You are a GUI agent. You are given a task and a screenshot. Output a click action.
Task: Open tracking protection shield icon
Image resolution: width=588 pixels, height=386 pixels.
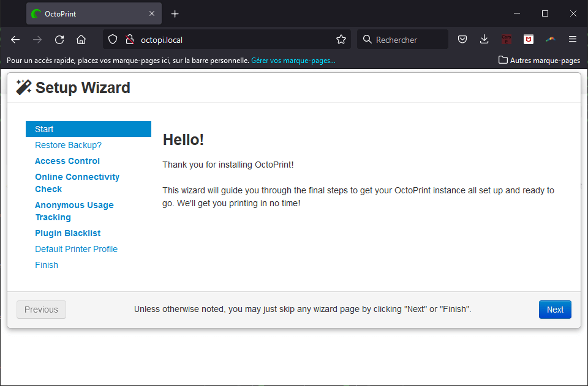113,40
